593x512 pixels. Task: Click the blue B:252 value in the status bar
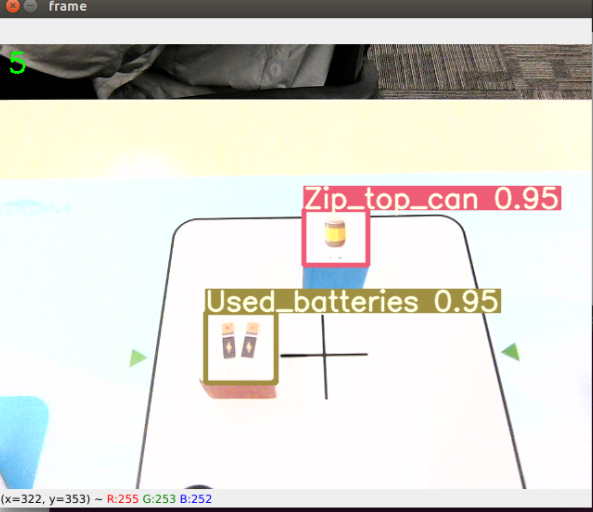coord(196,499)
